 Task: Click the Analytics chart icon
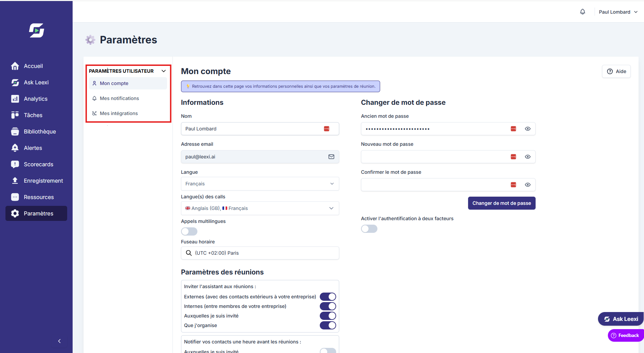tap(15, 99)
